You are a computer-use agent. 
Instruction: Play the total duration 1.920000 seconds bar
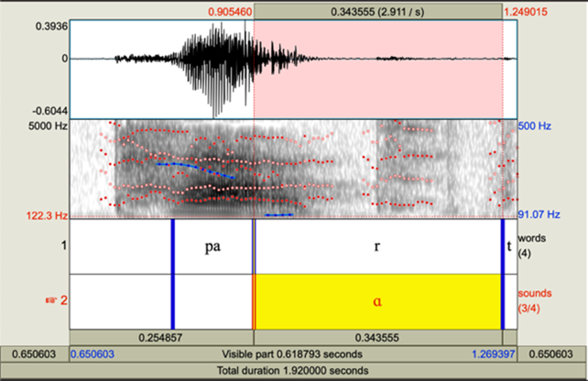(293, 370)
